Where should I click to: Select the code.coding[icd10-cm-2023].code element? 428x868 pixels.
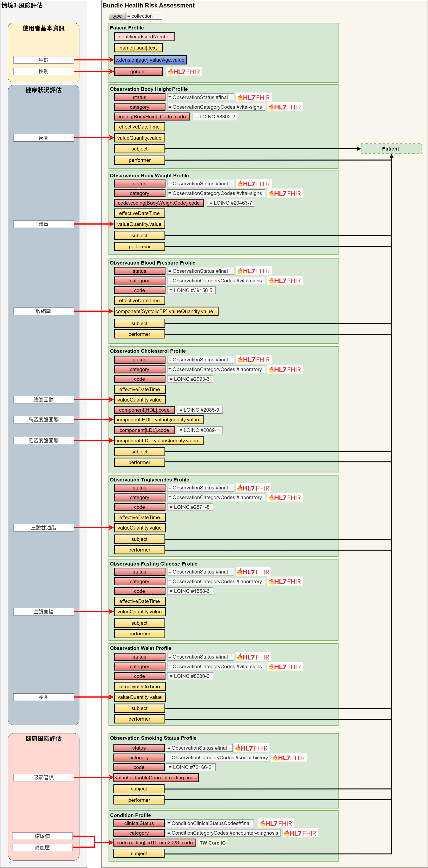point(154,843)
